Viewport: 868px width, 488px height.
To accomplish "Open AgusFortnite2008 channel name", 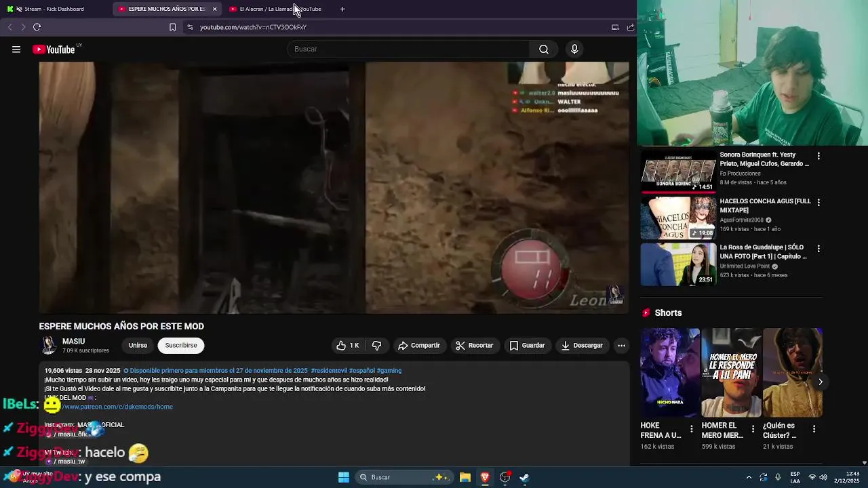I will click(741, 220).
